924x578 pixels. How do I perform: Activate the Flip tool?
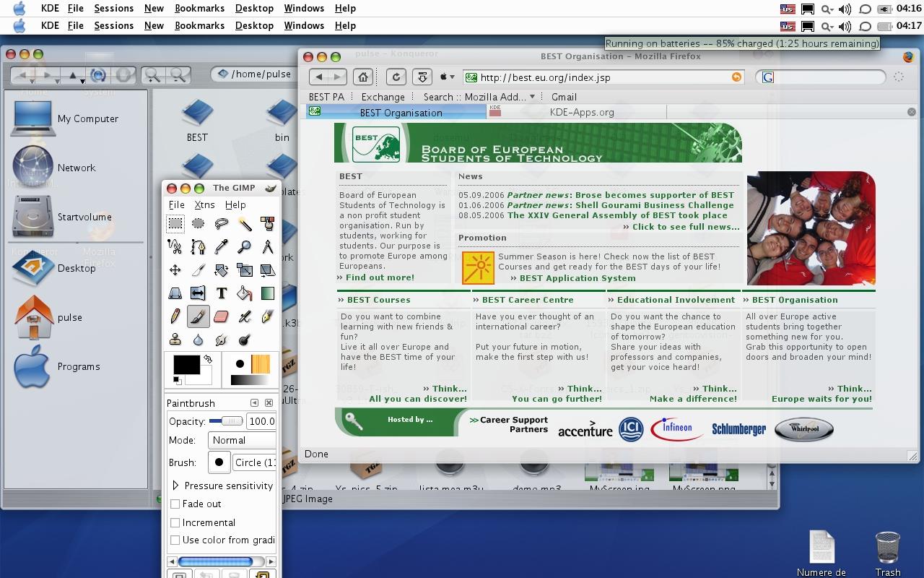(x=198, y=293)
